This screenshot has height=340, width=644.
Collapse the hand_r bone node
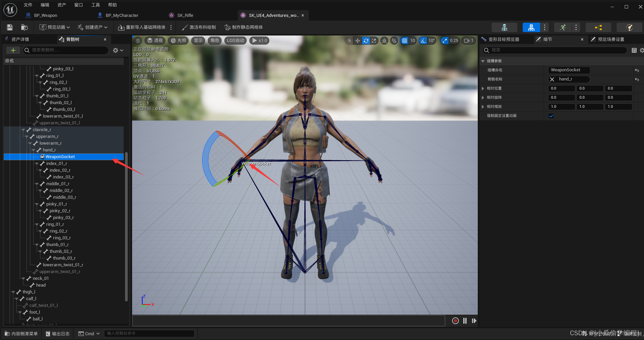[x=33, y=150]
